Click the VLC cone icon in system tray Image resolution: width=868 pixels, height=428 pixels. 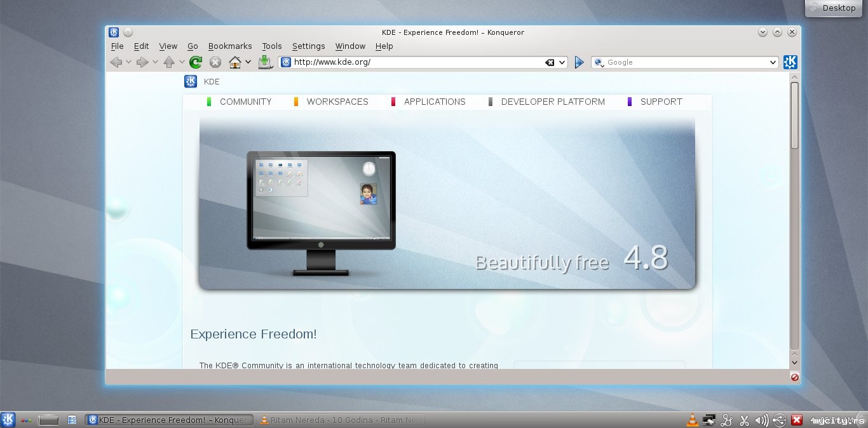click(x=692, y=420)
